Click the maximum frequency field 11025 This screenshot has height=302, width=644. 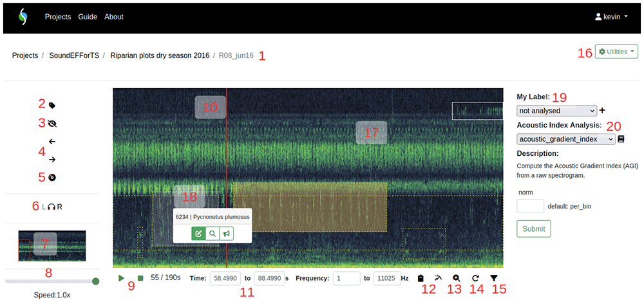386,278
